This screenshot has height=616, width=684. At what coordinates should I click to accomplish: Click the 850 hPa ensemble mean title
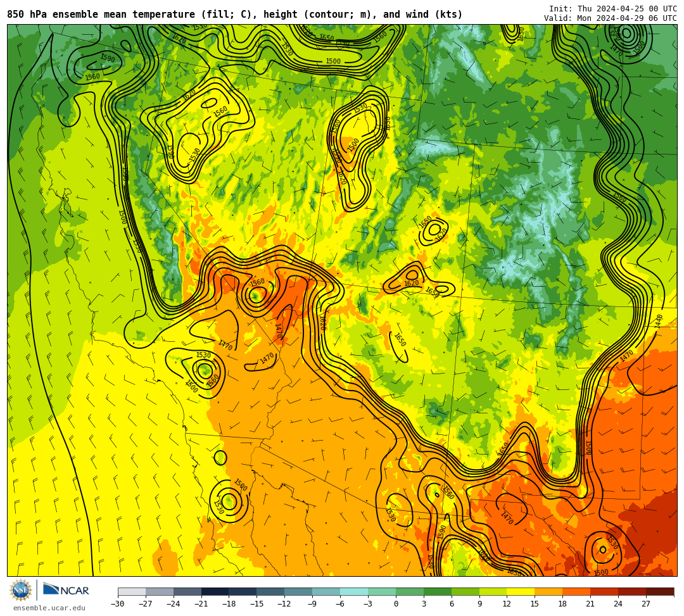pos(235,15)
